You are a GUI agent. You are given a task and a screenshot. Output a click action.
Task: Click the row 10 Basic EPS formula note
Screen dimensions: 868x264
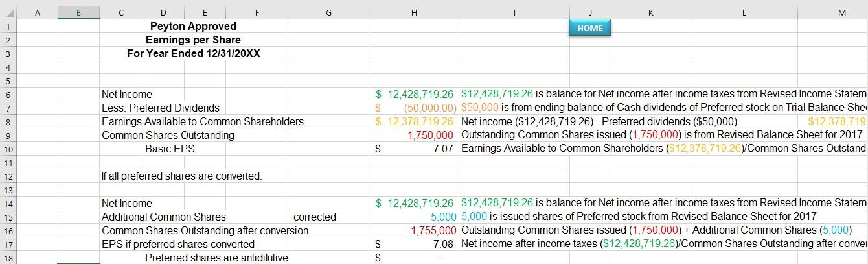(664, 149)
